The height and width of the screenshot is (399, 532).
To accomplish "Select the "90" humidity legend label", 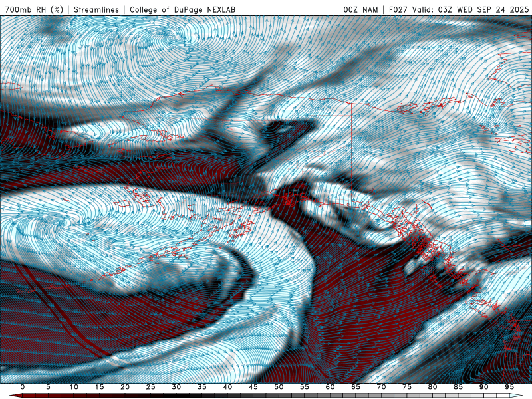I will pos(483,387).
